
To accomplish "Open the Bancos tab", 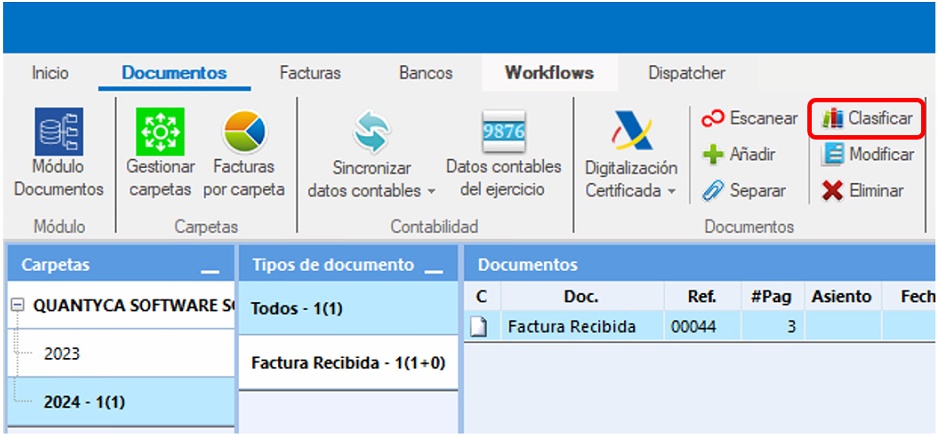I will [426, 73].
